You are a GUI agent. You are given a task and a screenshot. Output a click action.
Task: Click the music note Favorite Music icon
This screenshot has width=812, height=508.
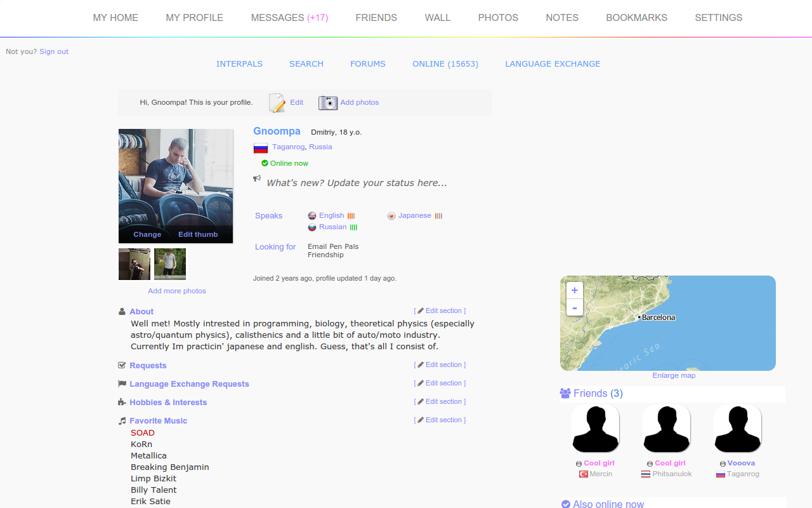(x=122, y=421)
